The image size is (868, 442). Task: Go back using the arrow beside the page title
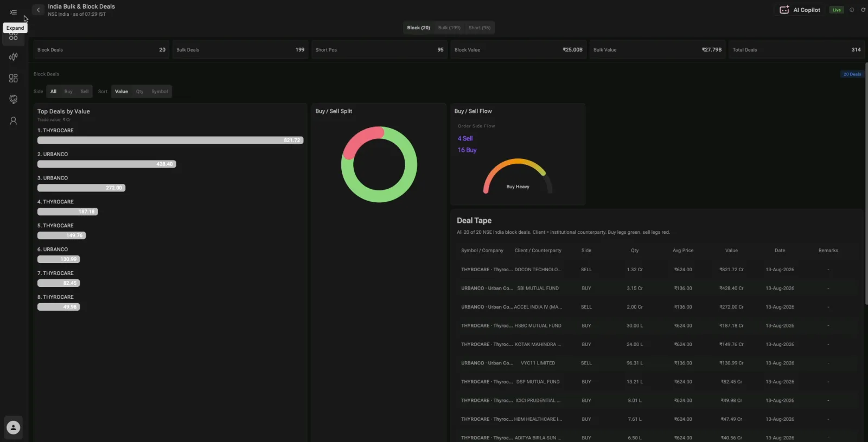click(x=38, y=10)
